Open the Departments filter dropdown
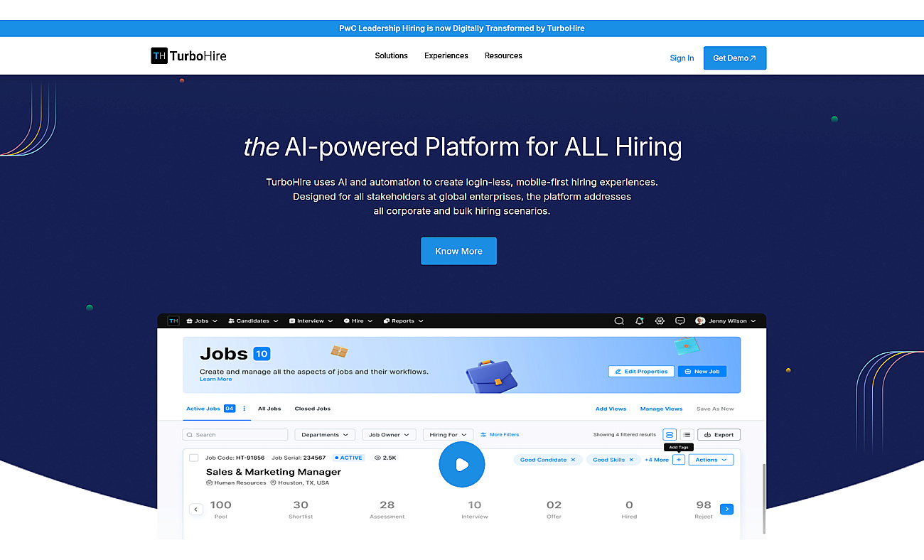The image size is (924, 560). [325, 434]
